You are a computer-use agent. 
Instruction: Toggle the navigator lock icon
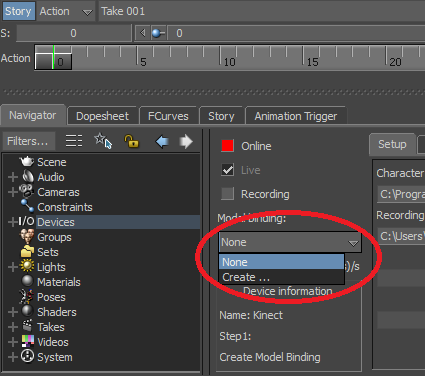click(x=132, y=141)
